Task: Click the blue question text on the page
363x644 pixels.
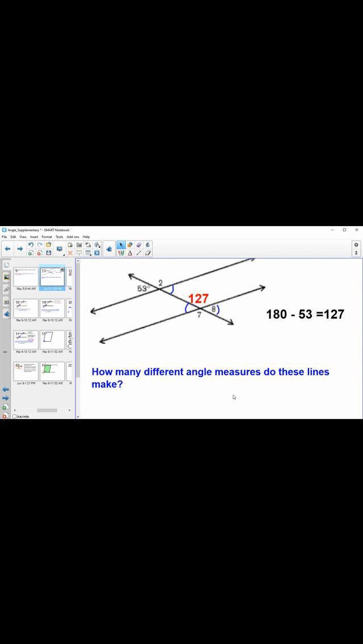Action: click(x=210, y=378)
